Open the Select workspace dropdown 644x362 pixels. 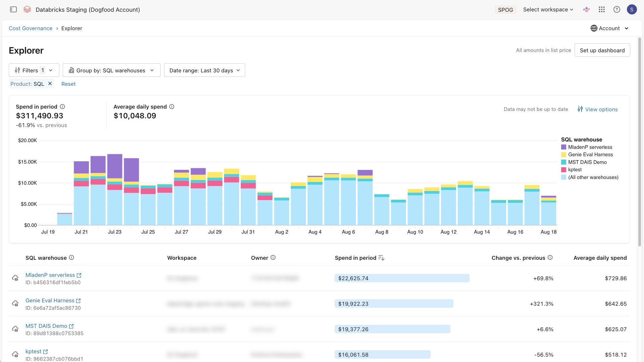548,9
